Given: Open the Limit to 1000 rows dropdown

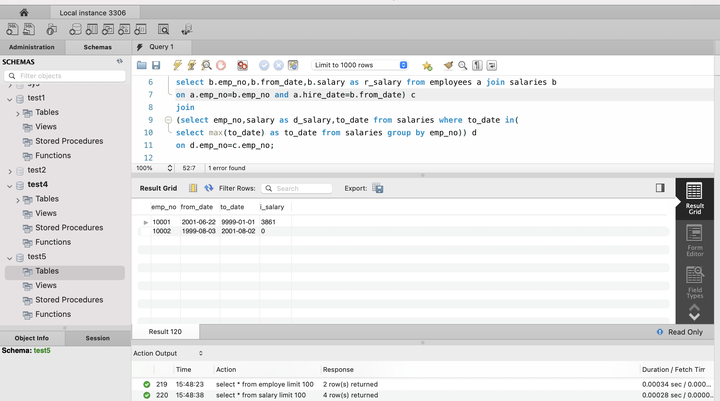Looking at the screenshot, I should coord(360,65).
